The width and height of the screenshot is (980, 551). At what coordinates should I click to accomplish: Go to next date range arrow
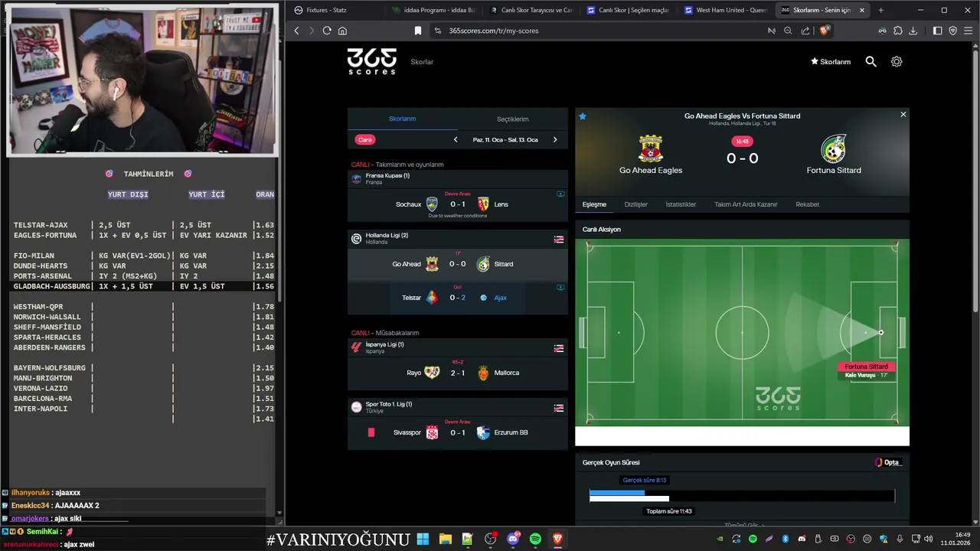(555, 140)
